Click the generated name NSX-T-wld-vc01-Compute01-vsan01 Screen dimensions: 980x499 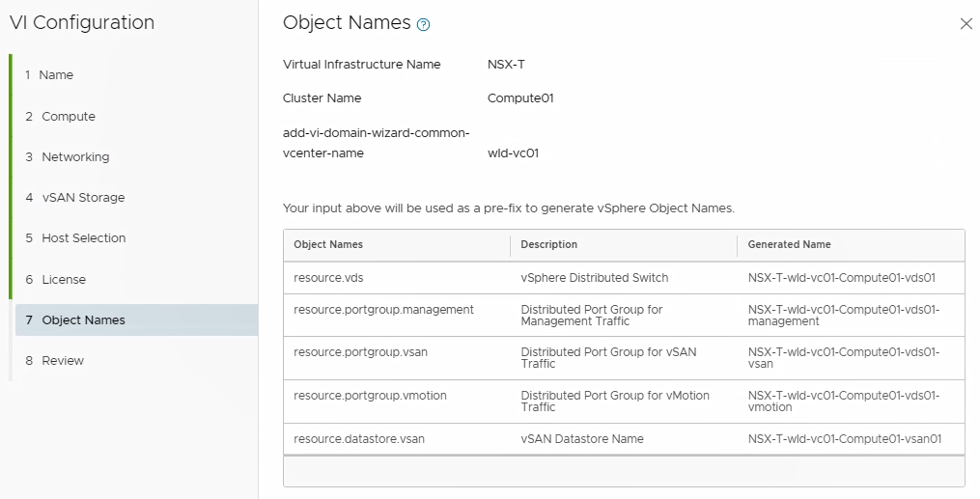click(844, 439)
